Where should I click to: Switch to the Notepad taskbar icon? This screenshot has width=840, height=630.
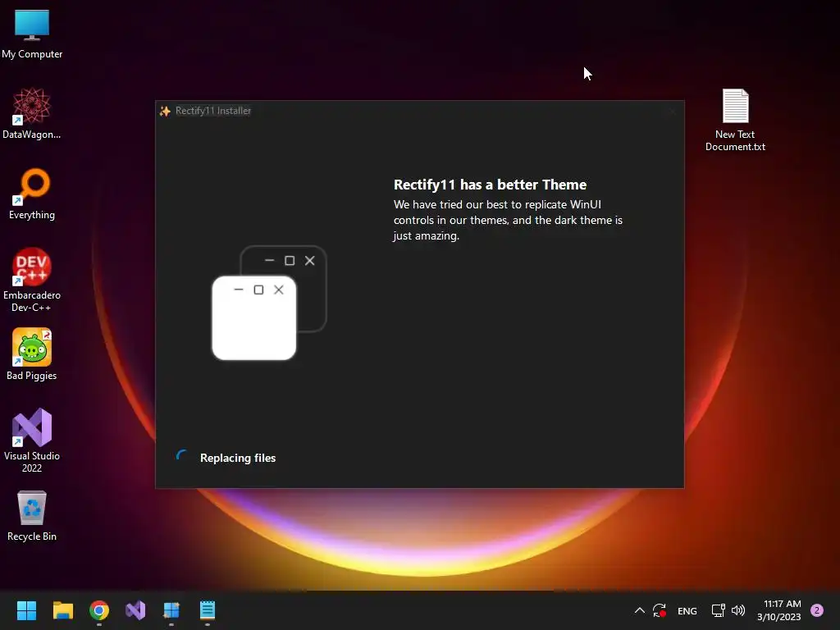pyautogui.click(x=208, y=610)
